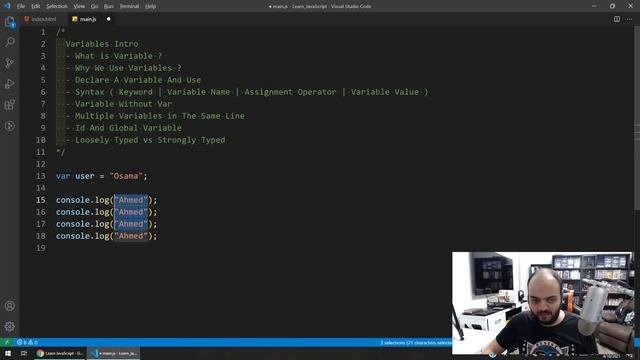Click the remote window indicator in status bar

click(7, 342)
